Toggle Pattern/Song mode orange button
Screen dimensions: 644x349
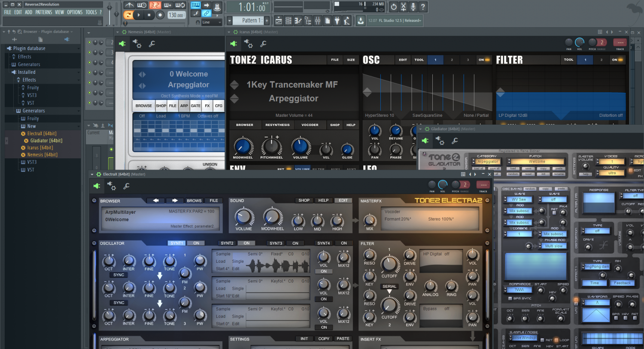click(128, 15)
